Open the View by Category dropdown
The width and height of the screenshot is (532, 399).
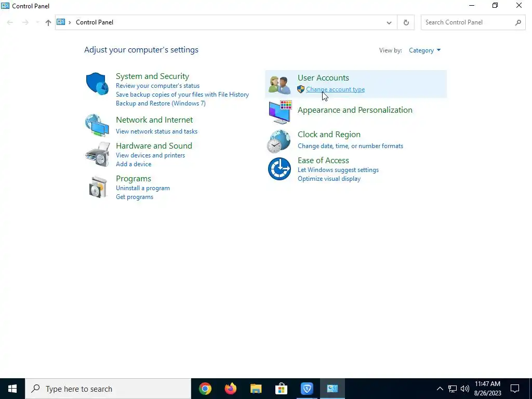point(424,50)
